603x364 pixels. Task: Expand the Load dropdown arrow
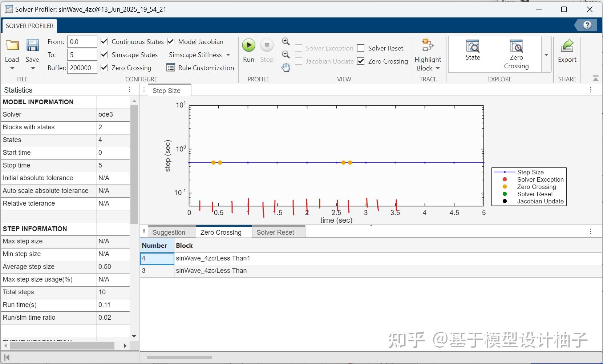pos(12,68)
